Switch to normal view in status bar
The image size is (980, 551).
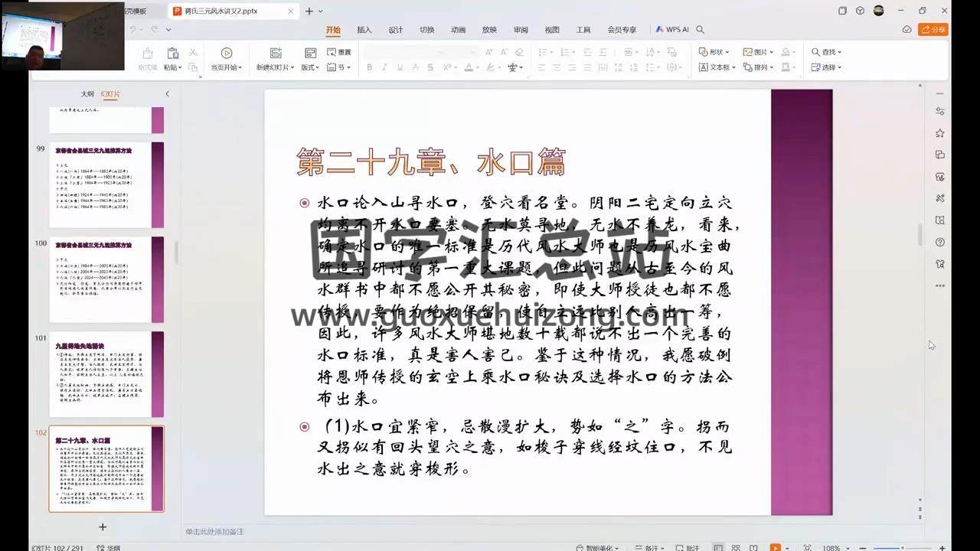(x=717, y=548)
